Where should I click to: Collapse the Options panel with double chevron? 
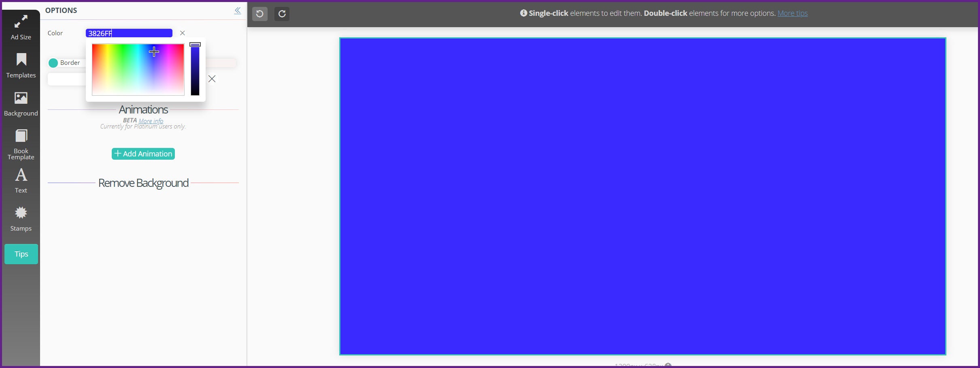[238, 11]
